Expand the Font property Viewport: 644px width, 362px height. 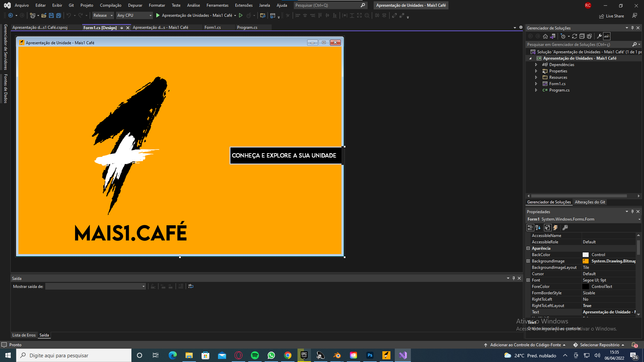pyautogui.click(x=528, y=280)
